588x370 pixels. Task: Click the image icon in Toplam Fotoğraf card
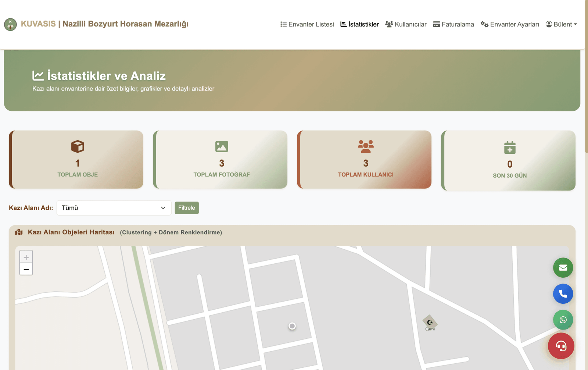coord(222,146)
